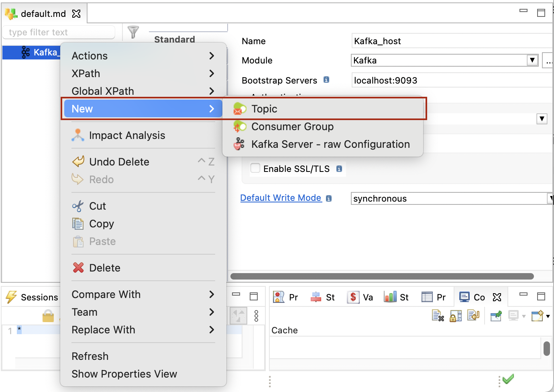Click the type filter text field
Viewport: 554px width, 392px height.
click(58, 33)
